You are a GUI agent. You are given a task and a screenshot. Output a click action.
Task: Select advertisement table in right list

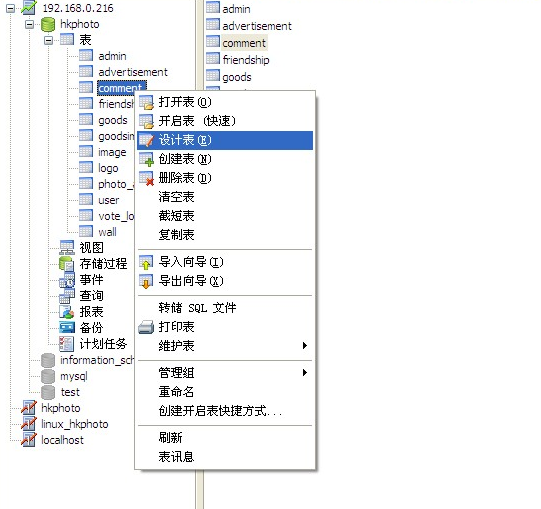pos(257,26)
